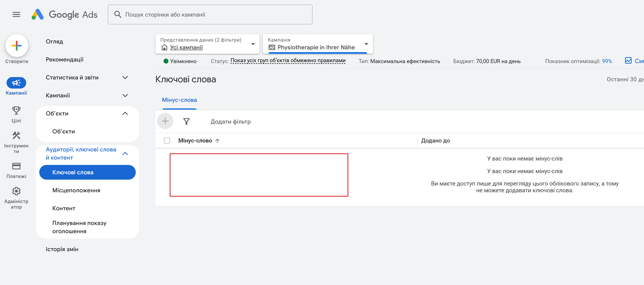Click the Create plus button

tap(17, 46)
